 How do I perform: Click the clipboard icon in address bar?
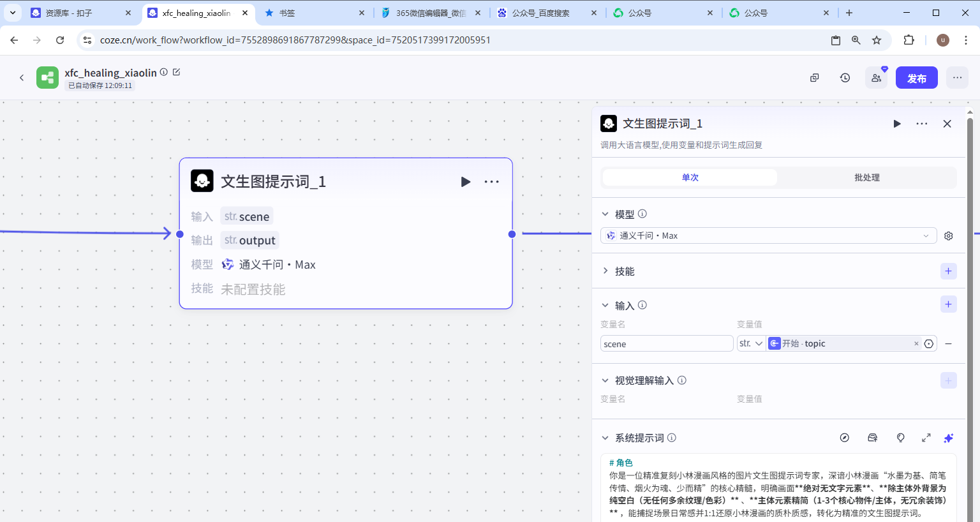point(836,40)
